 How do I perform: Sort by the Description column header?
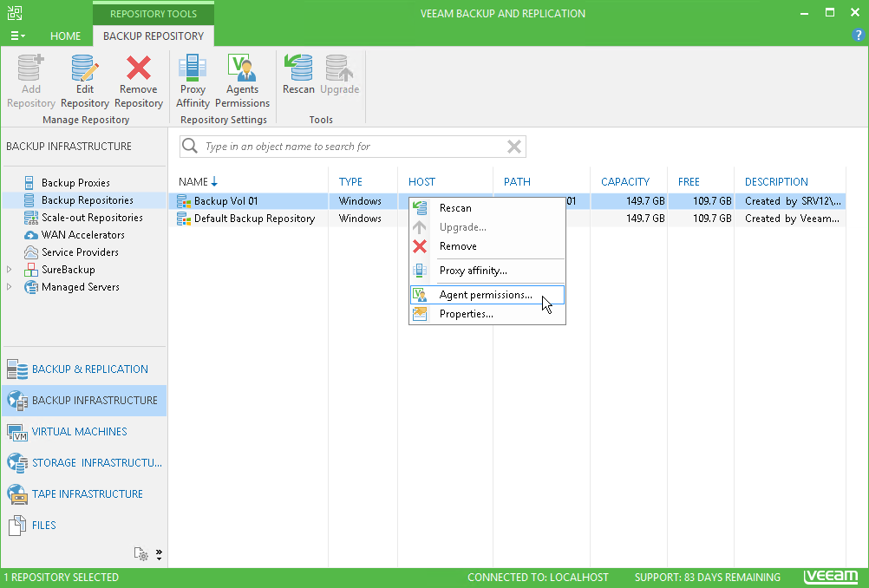[776, 182]
